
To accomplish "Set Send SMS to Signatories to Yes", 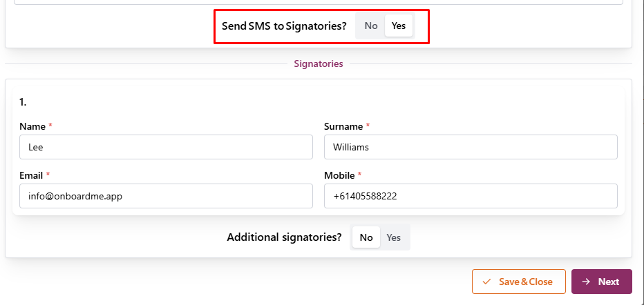I will pyautogui.click(x=399, y=26).
